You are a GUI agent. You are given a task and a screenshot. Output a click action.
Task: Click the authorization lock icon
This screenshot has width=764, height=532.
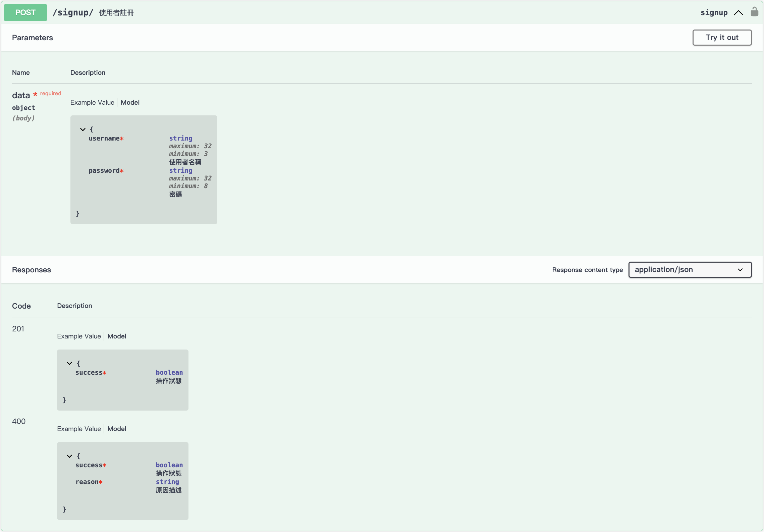click(754, 12)
